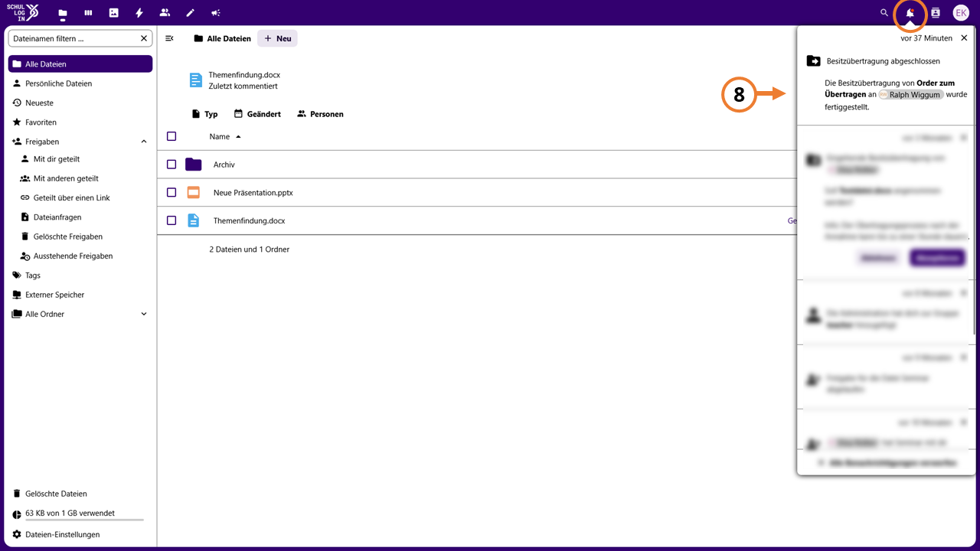980x551 pixels.
Task: Collapse the Freigaben section chevron
Action: (x=144, y=142)
